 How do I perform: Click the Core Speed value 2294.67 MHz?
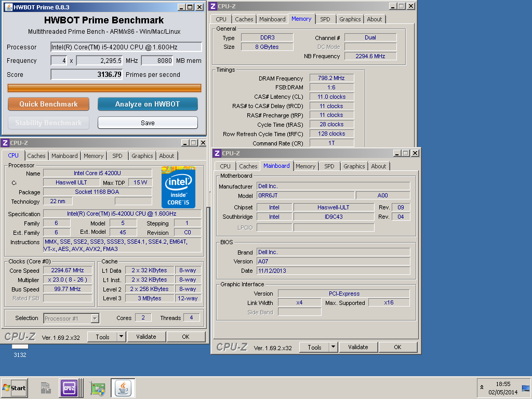(68, 270)
